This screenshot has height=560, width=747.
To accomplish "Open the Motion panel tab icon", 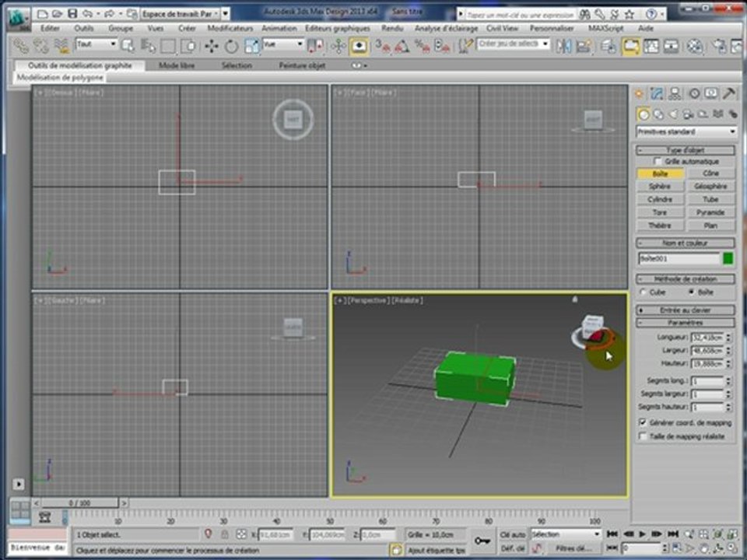I will [x=694, y=94].
